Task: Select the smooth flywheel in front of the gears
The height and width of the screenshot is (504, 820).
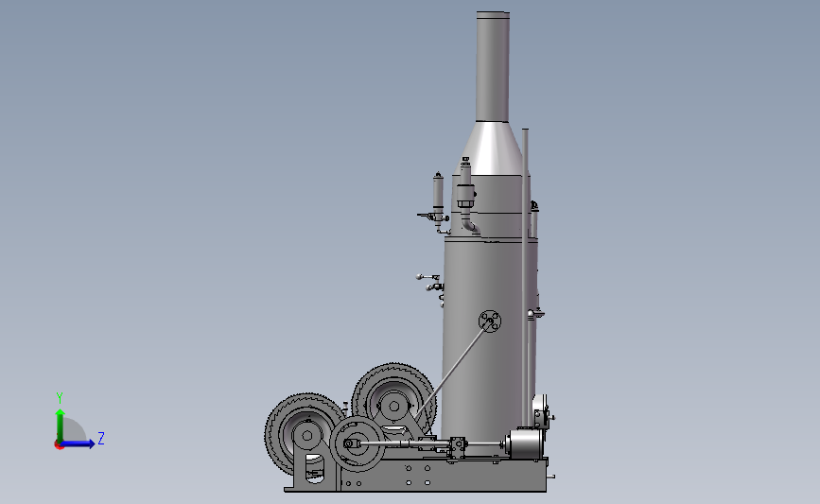Action: 358,444
